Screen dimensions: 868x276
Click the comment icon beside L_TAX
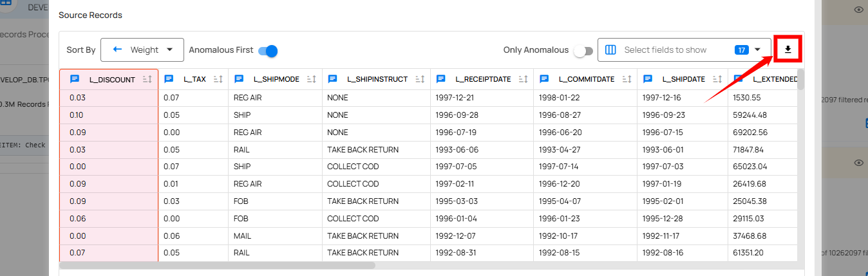point(169,79)
